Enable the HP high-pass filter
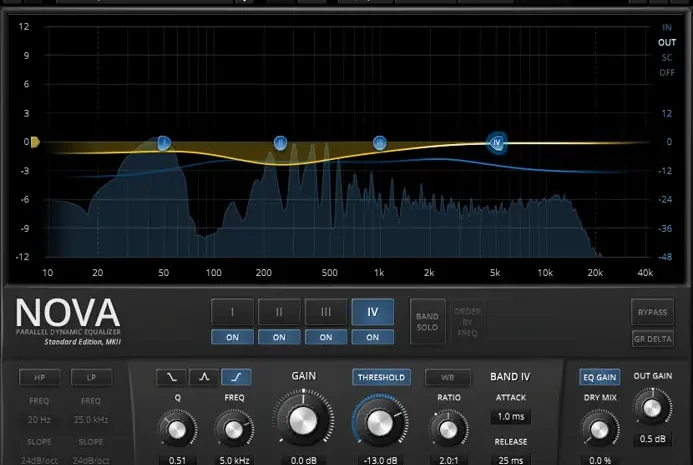 point(41,378)
